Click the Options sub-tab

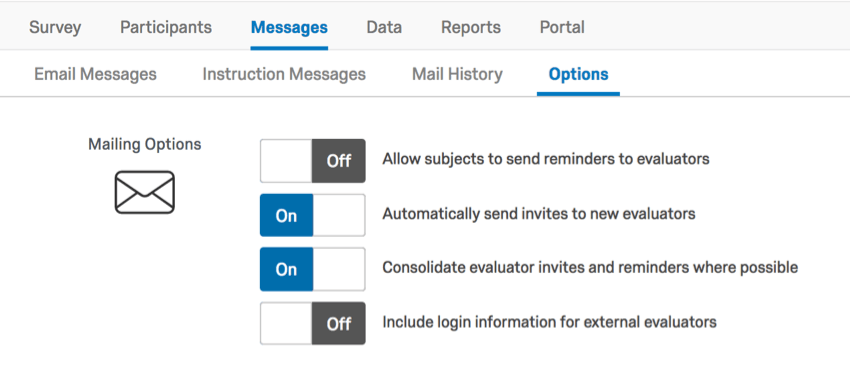tap(578, 74)
